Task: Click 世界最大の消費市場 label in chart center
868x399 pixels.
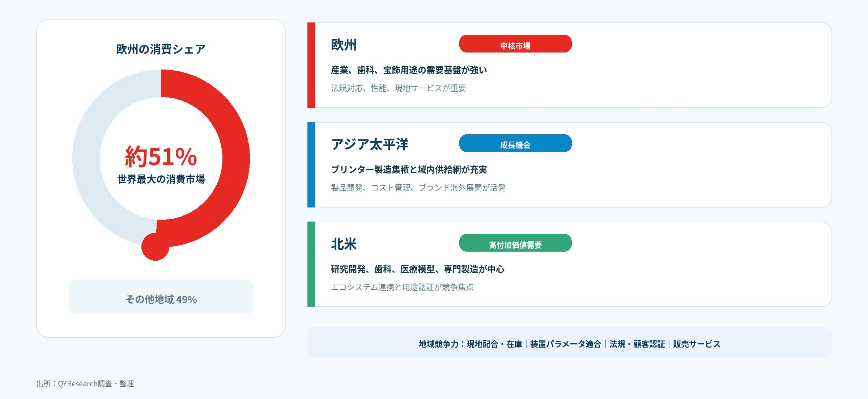Action: click(161, 179)
